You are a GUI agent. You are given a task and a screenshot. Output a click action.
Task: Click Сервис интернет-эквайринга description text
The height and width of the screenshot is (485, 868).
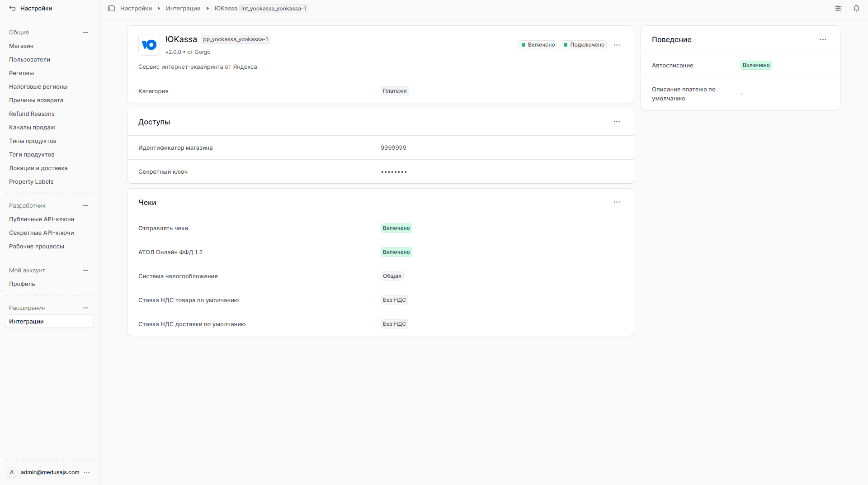[198, 67]
